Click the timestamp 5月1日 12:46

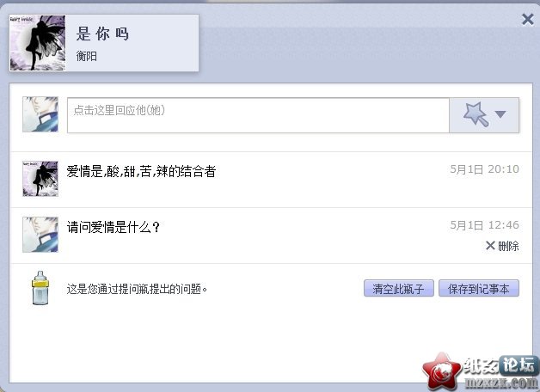click(x=484, y=224)
